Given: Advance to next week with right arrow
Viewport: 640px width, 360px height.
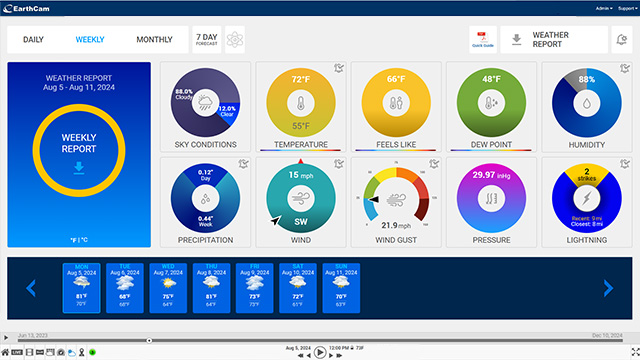Looking at the screenshot, I should pyautogui.click(x=608, y=288).
